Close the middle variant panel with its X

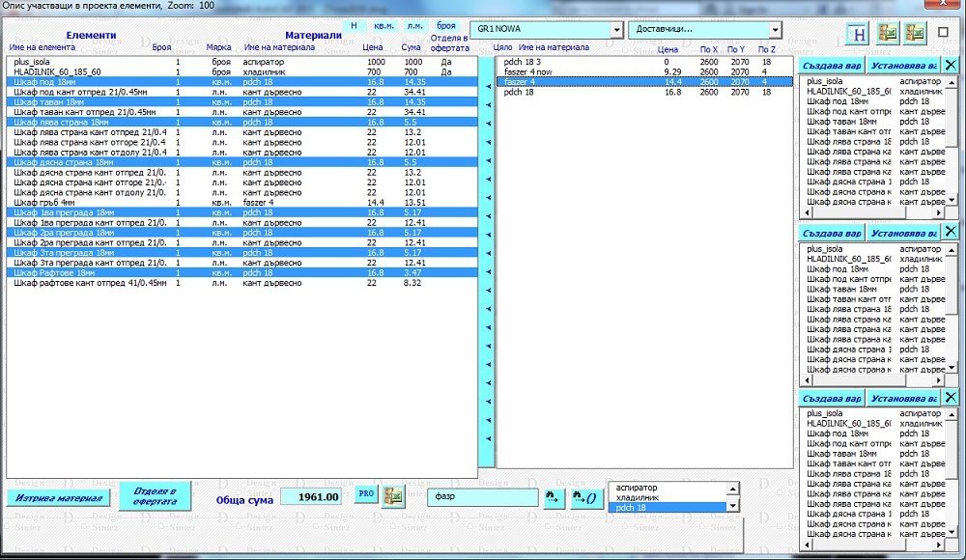point(951,232)
